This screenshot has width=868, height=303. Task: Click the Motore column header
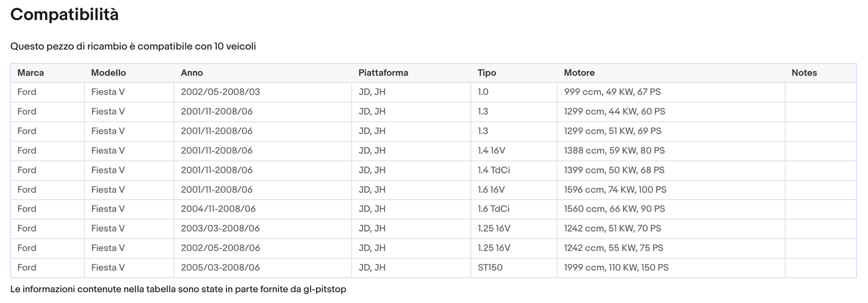pos(579,73)
